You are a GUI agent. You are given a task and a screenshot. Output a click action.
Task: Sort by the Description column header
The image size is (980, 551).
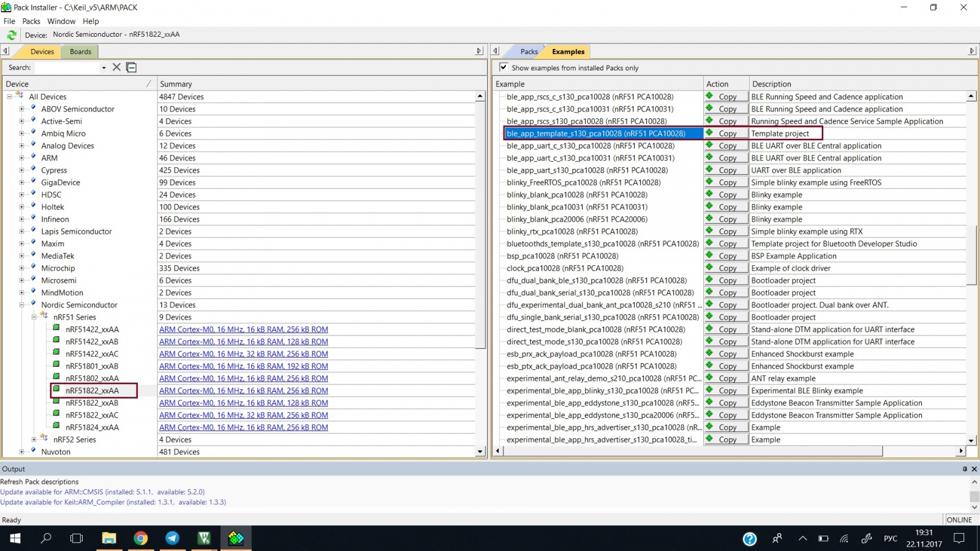pyautogui.click(x=862, y=84)
